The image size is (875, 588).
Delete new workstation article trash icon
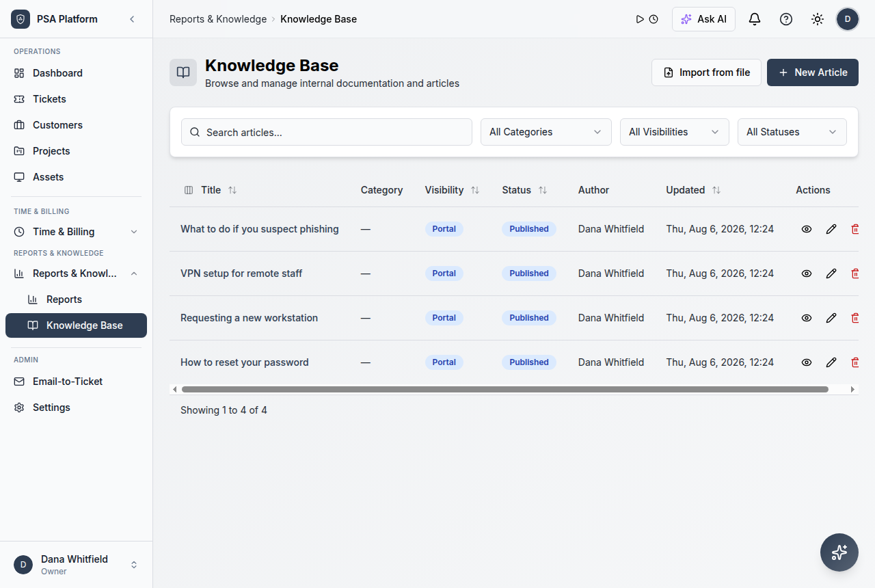(854, 318)
